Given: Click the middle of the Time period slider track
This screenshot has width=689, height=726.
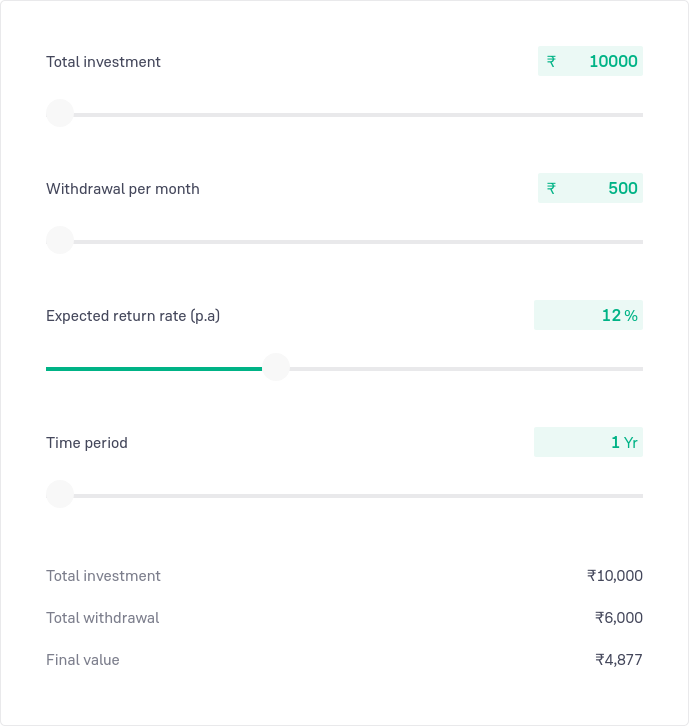Looking at the screenshot, I should [344, 495].
